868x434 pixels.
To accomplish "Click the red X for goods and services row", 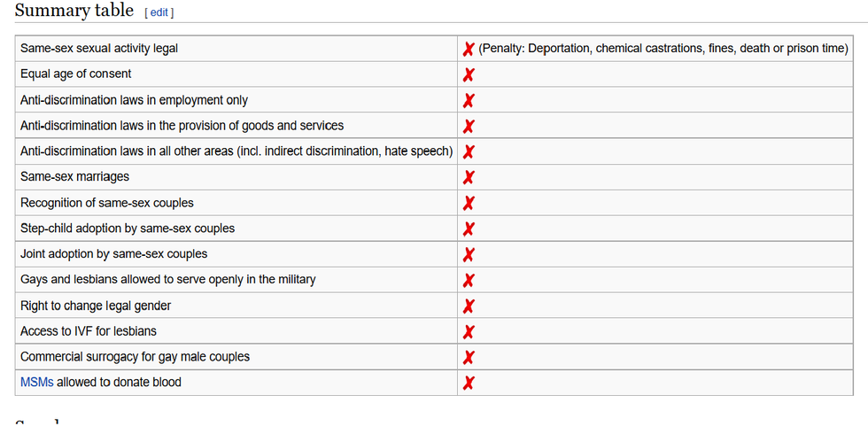I will 469,127.
